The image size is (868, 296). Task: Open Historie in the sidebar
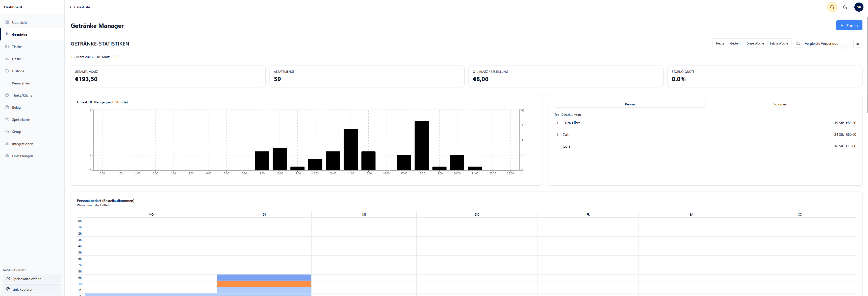18,71
